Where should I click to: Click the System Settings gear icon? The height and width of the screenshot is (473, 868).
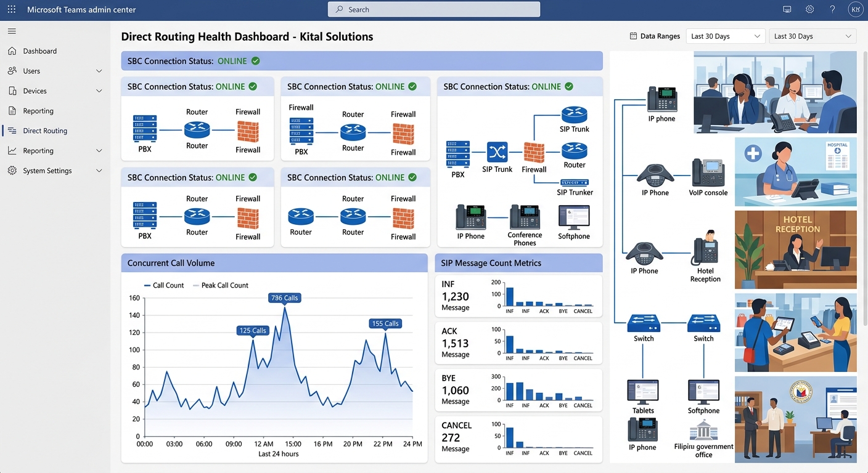coord(12,171)
